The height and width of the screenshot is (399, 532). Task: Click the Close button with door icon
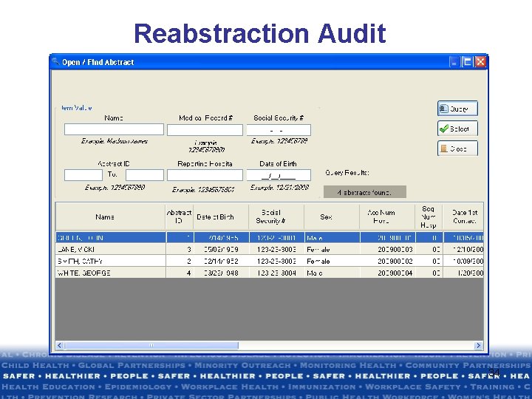(457, 149)
